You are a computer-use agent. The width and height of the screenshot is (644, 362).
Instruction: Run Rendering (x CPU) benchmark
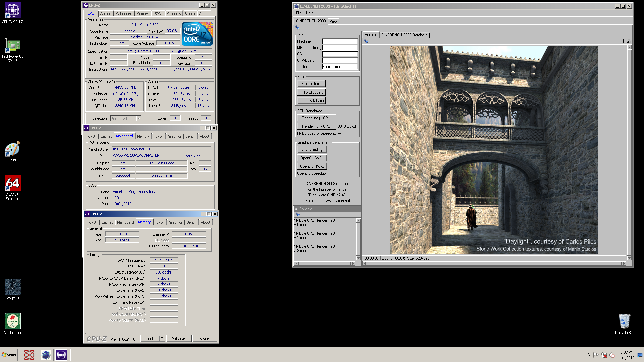pos(316,126)
